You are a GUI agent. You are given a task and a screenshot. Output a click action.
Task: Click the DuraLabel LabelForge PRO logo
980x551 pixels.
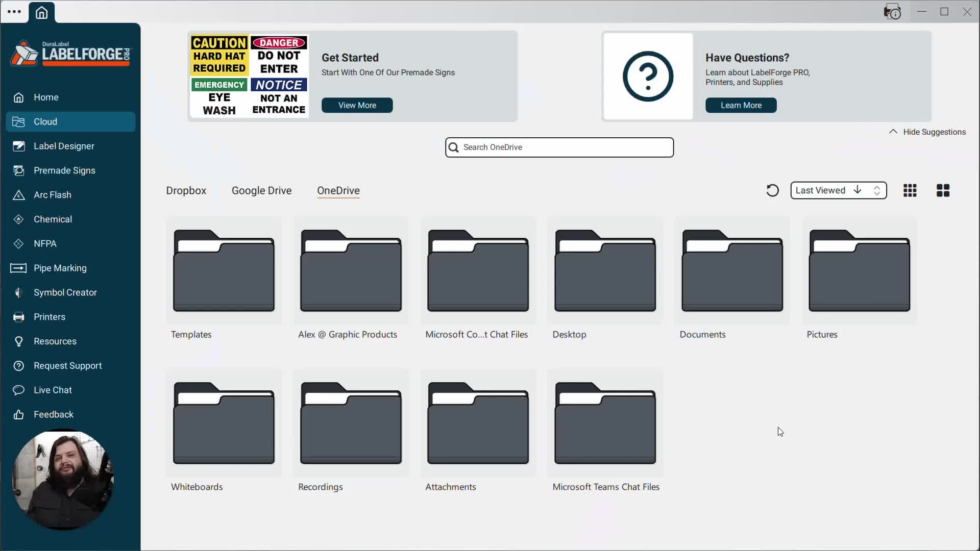[70, 54]
